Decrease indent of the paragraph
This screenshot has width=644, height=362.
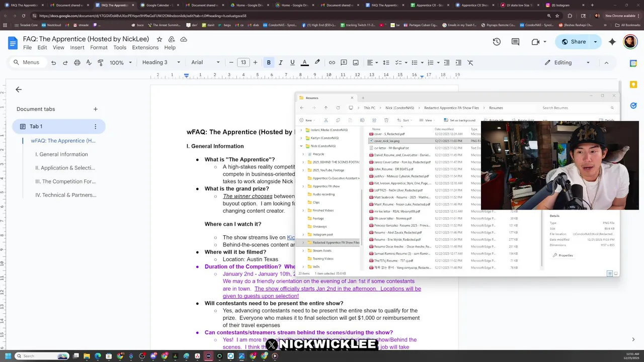point(446,62)
